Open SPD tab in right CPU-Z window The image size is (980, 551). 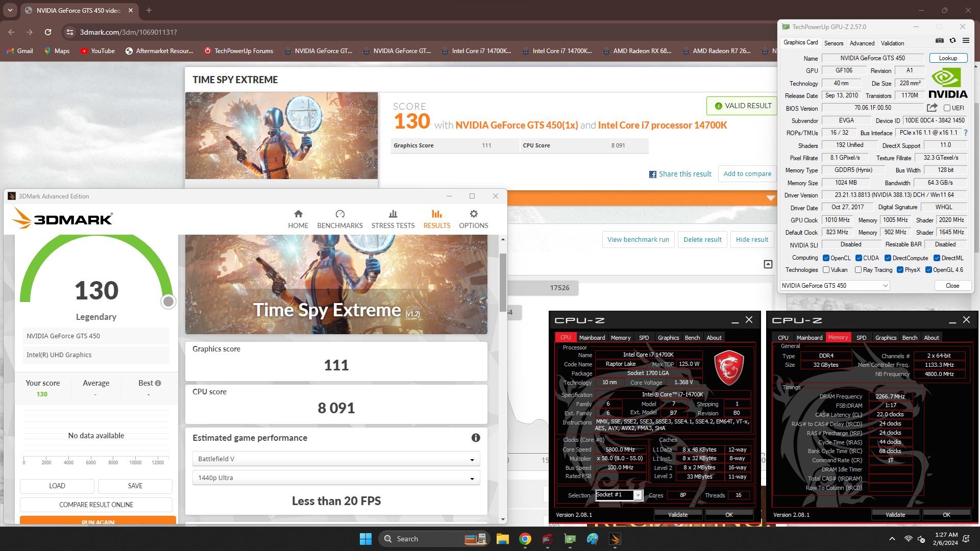[x=861, y=338]
